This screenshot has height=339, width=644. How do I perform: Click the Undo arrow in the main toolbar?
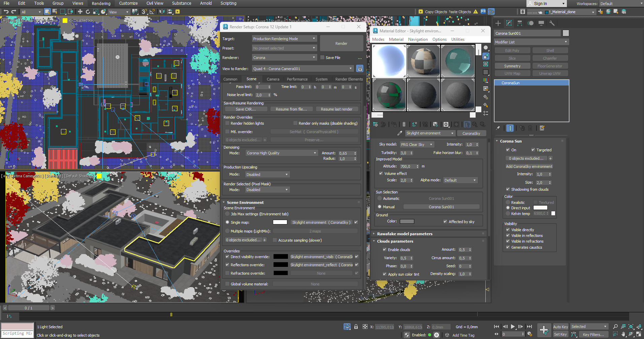(6, 12)
